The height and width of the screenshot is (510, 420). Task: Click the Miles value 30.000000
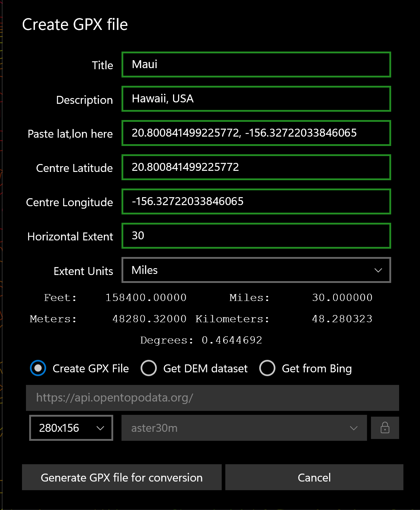pyautogui.click(x=342, y=298)
